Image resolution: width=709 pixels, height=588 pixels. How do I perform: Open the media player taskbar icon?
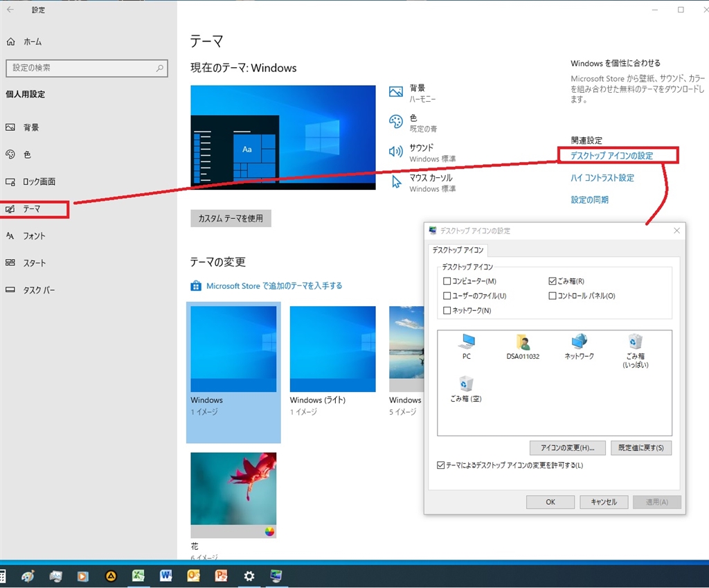[x=82, y=576]
